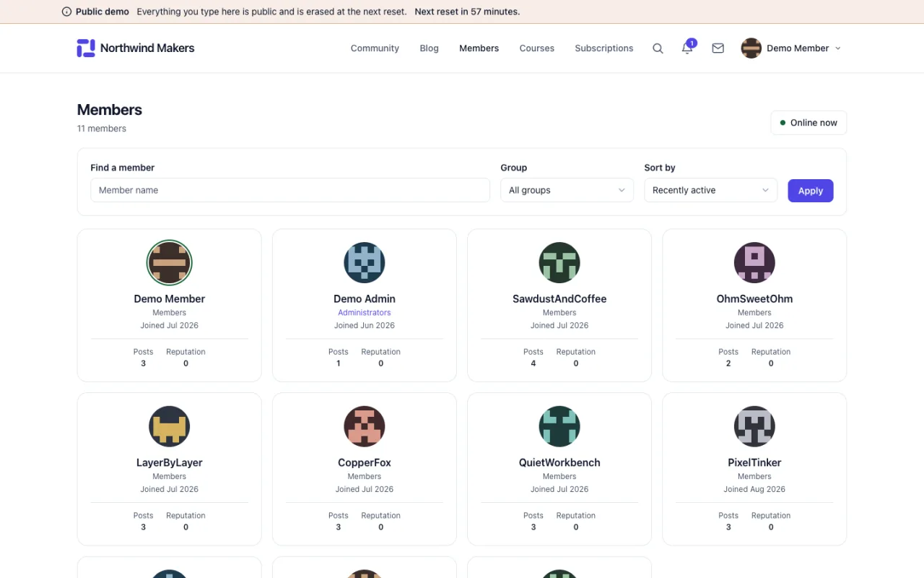The width and height of the screenshot is (924, 578).
Task: Open the SawdustAndCoffee profile name
Action: click(559, 298)
